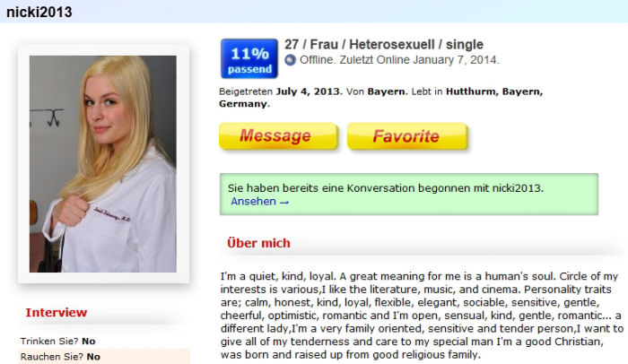628x364 pixels.
Task: Click the yellow Favorite button
Action: coord(407,136)
